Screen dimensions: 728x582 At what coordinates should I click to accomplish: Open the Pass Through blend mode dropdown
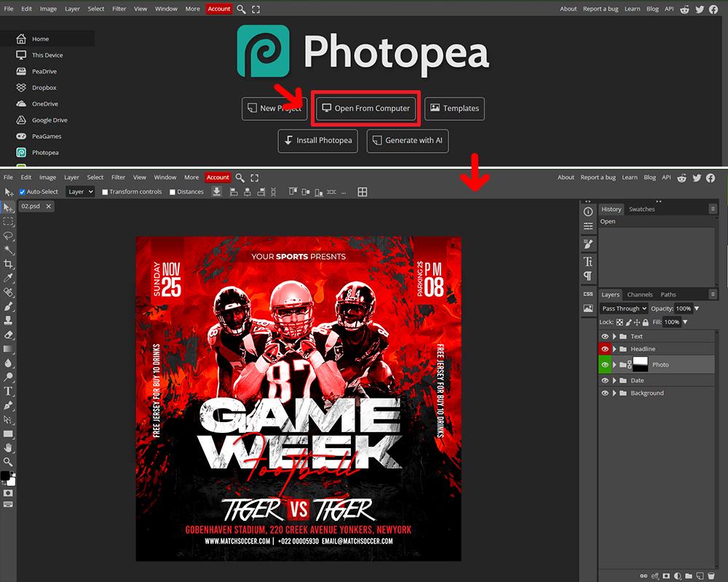coord(624,308)
